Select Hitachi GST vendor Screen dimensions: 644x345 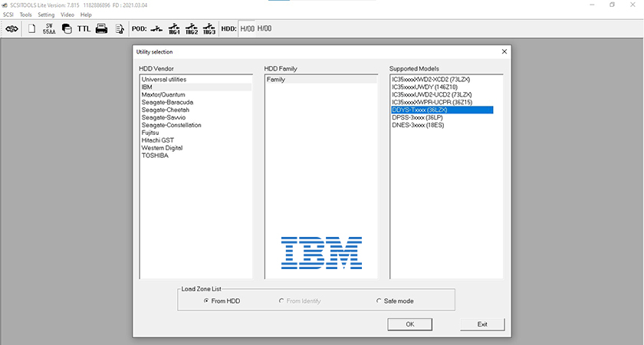click(196, 140)
